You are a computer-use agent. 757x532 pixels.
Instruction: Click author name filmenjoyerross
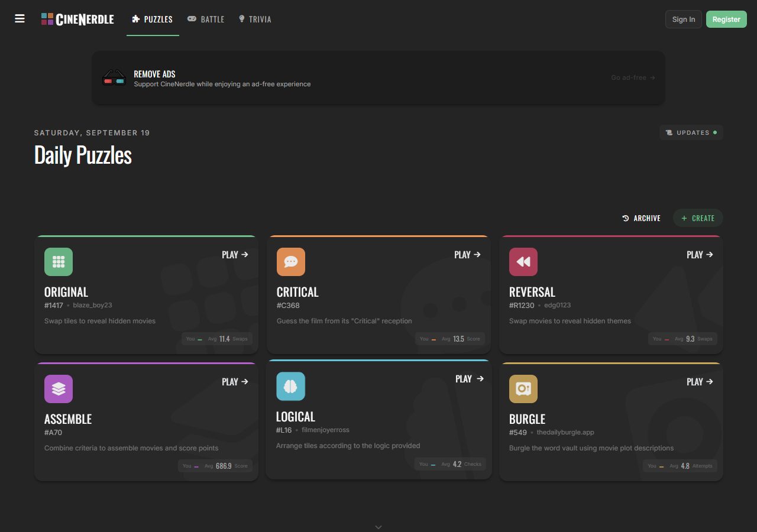(325, 430)
